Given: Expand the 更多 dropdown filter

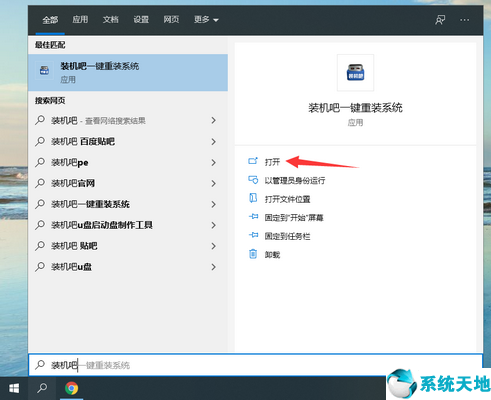Looking at the screenshot, I should click(x=206, y=20).
